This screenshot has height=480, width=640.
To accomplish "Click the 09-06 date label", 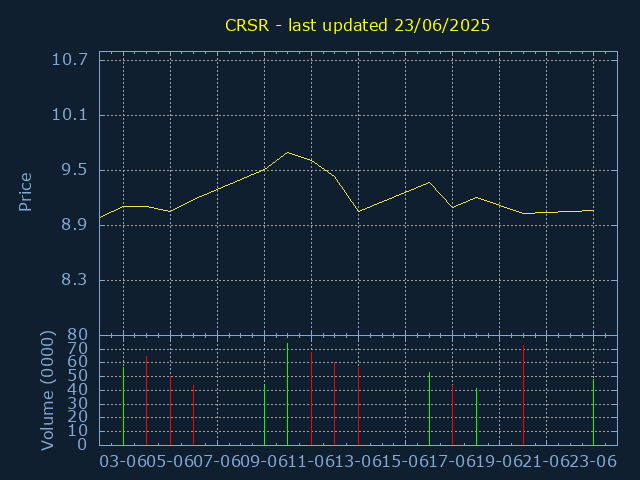I will (x=264, y=462).
